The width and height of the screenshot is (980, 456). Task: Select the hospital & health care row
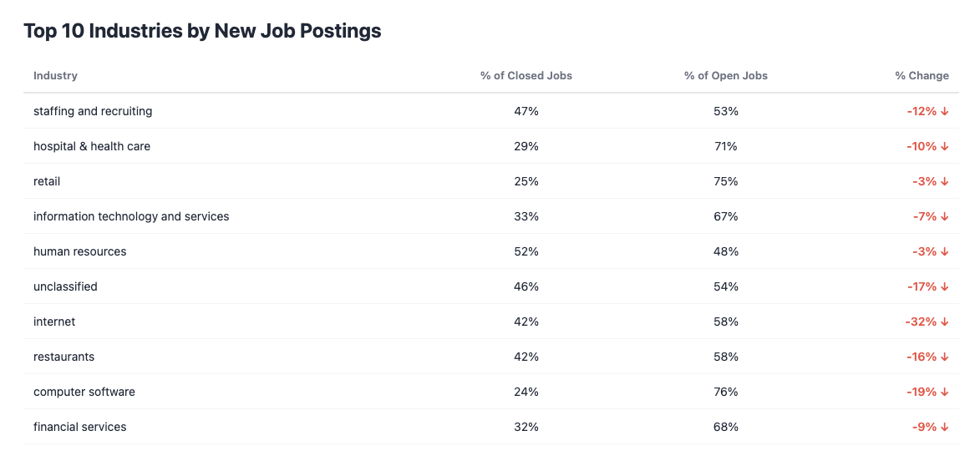(x=92, y=147)
